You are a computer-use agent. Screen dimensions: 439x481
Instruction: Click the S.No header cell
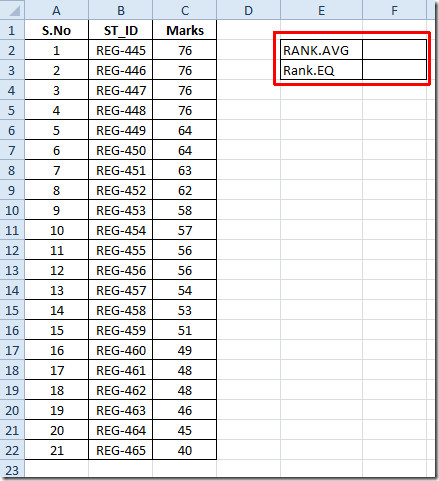56,30
